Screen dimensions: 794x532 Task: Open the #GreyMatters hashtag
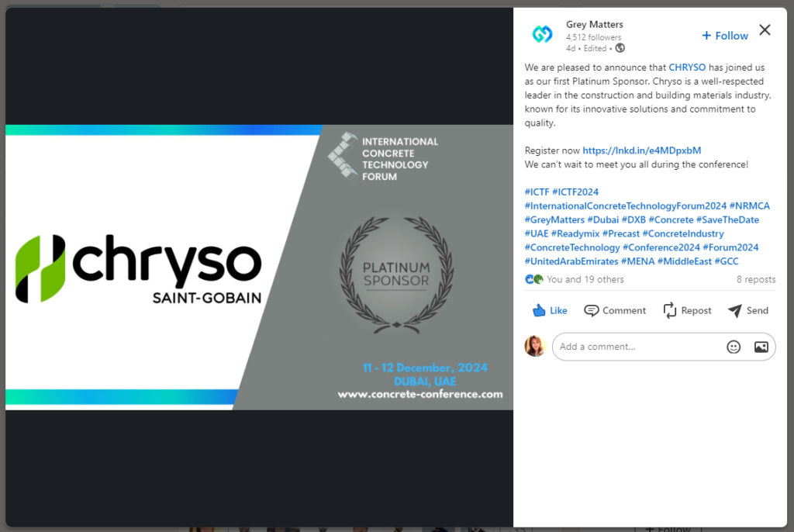554,220
